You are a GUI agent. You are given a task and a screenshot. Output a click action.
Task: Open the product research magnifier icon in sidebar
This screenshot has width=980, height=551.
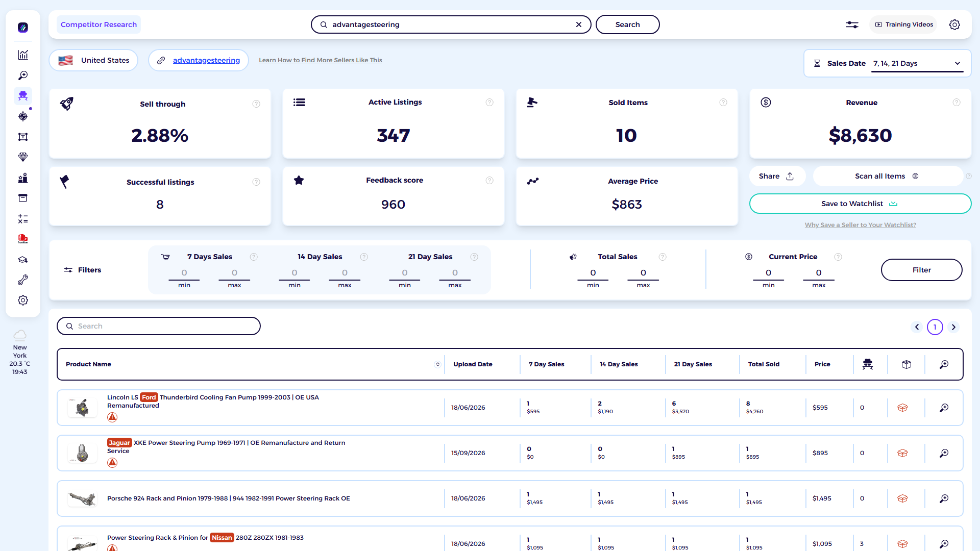click(x=23, y=76)
